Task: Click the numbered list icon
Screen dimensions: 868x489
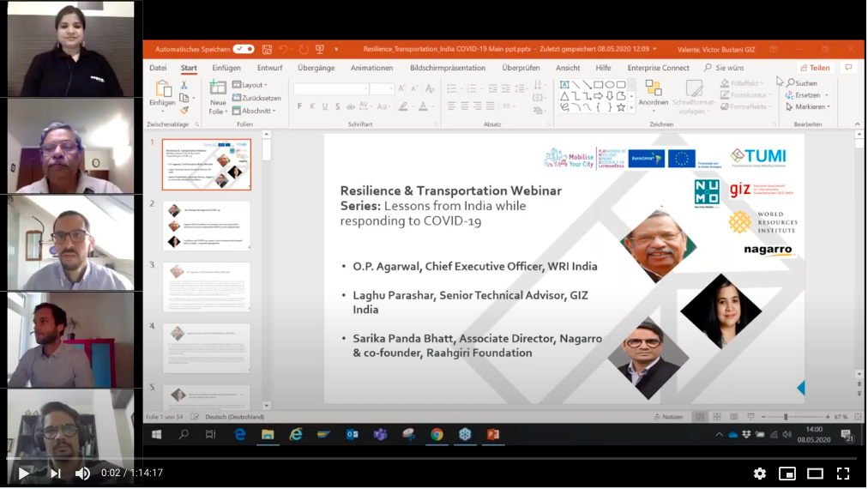Action: click(x=472, y=88)
